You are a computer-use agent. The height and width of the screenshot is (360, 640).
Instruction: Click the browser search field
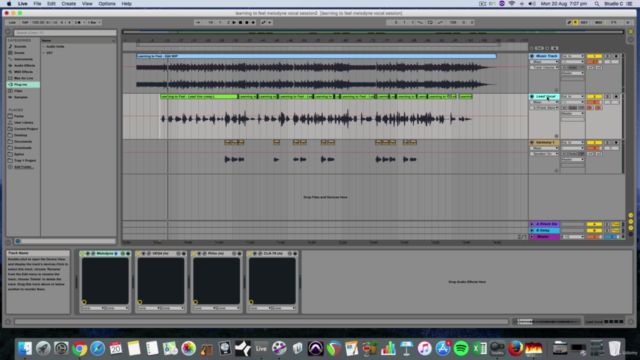65,32
